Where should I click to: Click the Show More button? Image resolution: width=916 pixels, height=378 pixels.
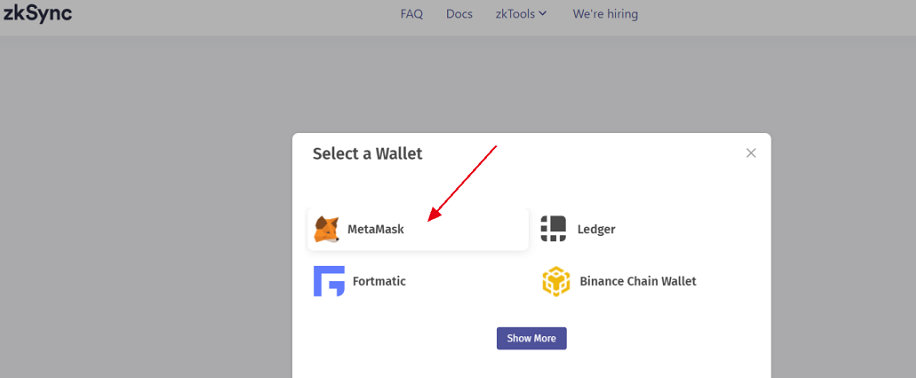pos(532,338)
